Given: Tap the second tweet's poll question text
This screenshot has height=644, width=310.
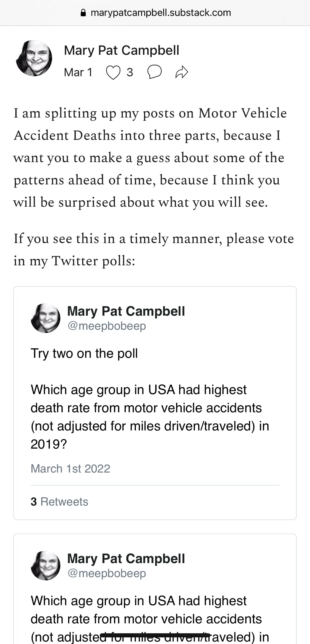Looking at the screenshot, I should pos(146,610).
